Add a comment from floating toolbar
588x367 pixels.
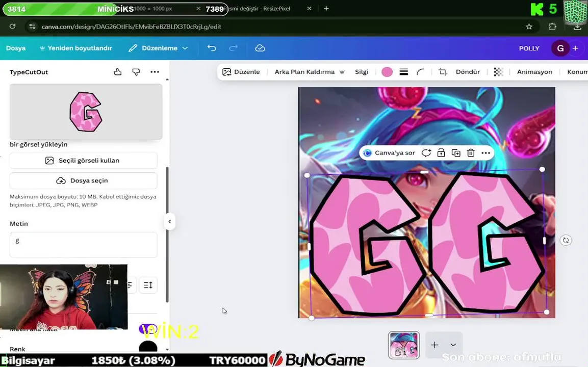point(426,153)
